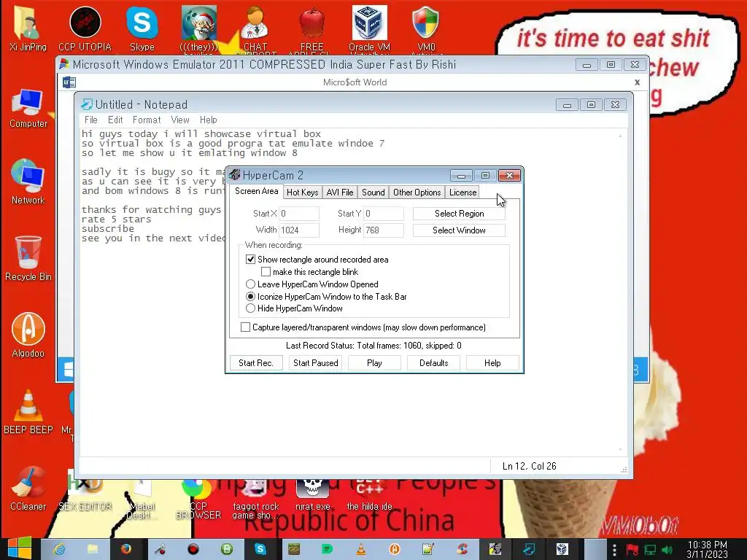The image size is (747, 560).
Task: Click the Defaults button
Action: click(x=433, y=363)
